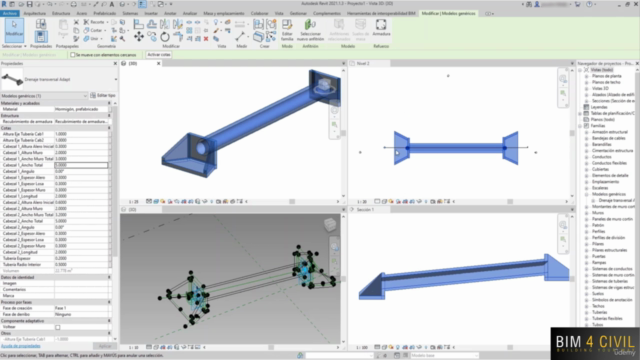Click the Copy tool icon near Move

click(152, 37)
